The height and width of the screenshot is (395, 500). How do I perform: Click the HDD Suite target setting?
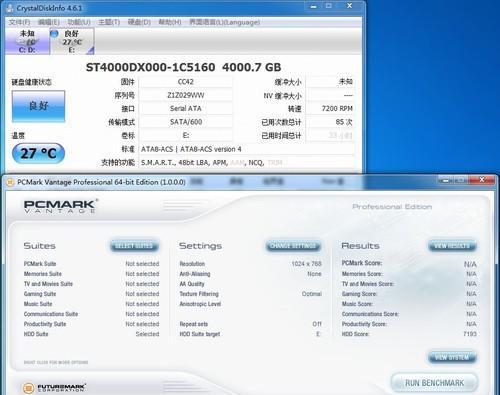tap(250, 334)
